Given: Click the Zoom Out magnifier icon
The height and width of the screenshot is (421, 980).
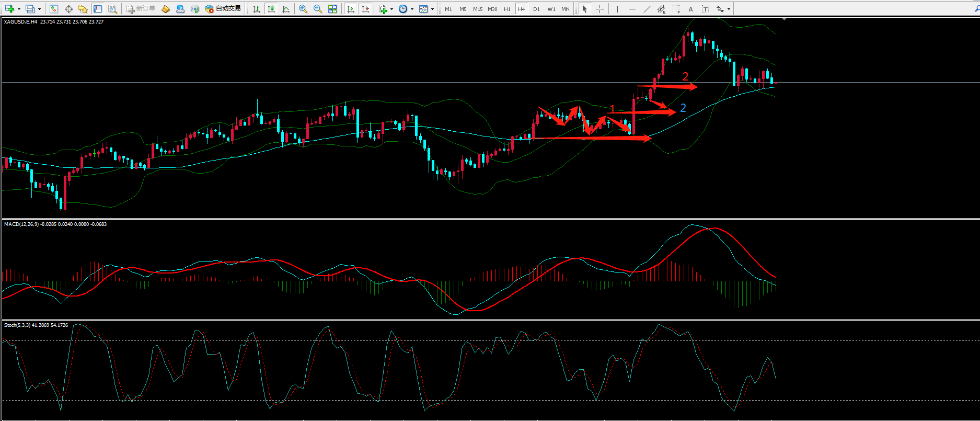Looking at the screenshot, I should click(317, 9).
